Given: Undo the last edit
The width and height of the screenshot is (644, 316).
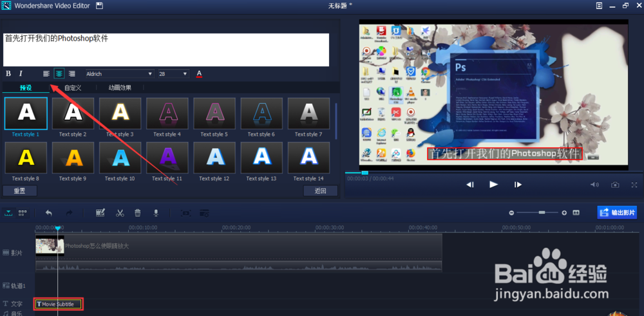Looking at the screenshot, I should coord(48,213).
